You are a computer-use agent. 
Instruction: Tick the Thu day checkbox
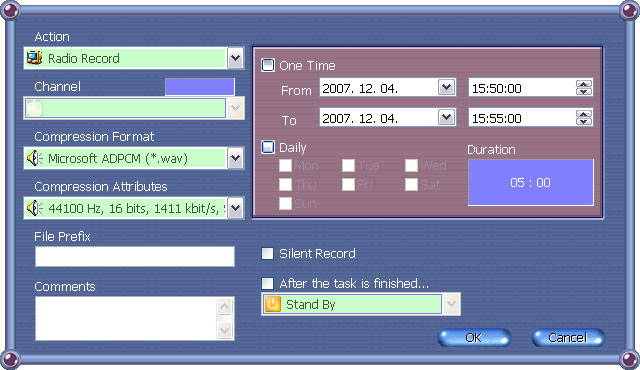coord(285,184)
